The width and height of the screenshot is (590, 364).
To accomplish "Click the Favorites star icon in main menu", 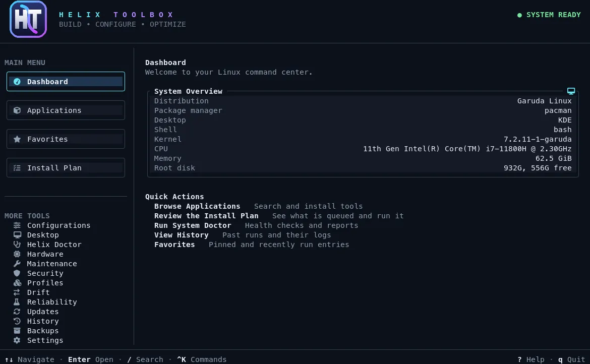I will coord(17,139).
